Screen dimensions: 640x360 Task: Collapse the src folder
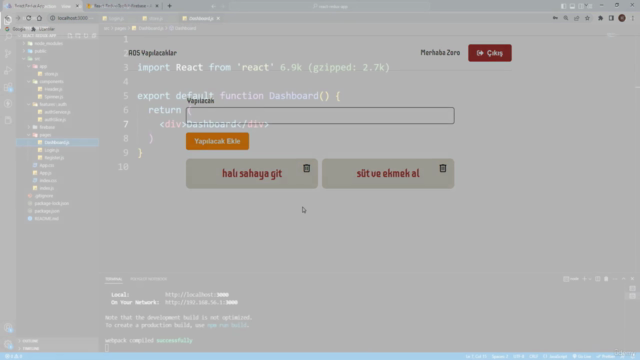coord(37,59)
